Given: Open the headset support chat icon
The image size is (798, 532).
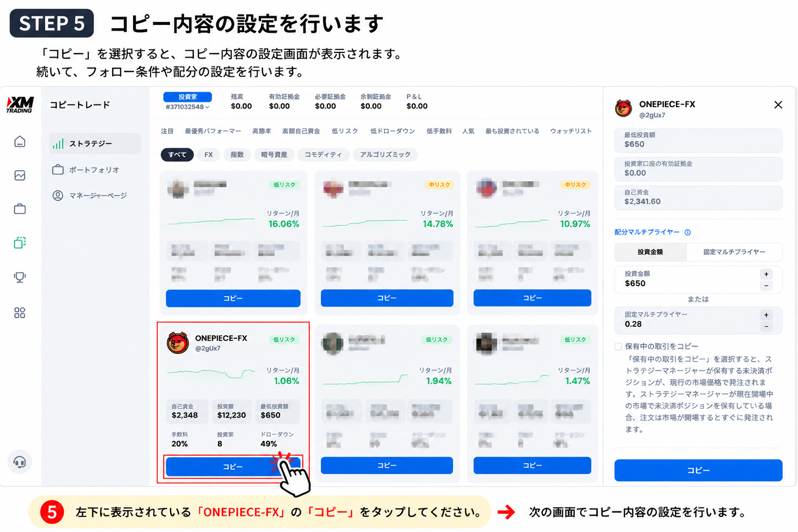Looking at the screenshot, I should [x=20, y=462].
